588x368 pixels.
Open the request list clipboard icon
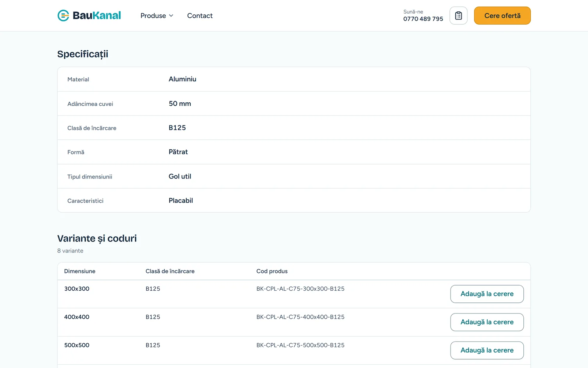tap(458, 15)
